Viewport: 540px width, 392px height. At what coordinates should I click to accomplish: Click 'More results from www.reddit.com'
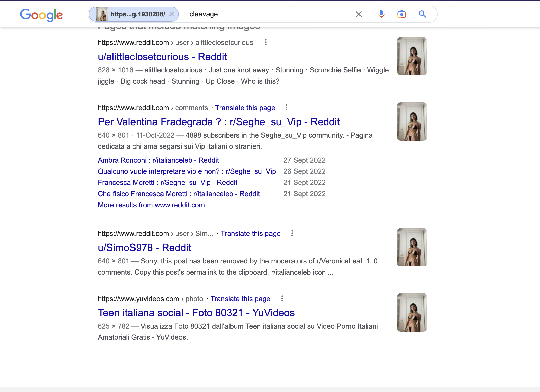point(151,205)
